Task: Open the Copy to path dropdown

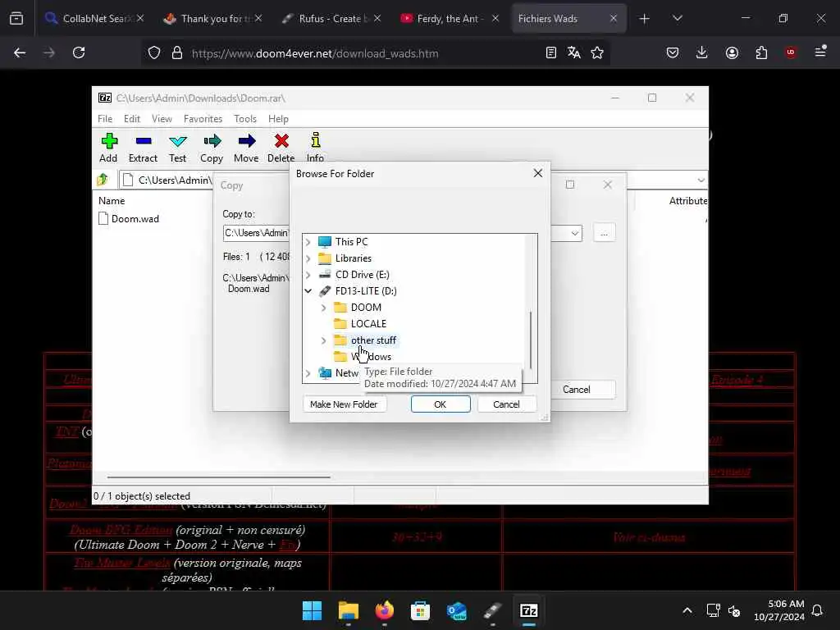Action: point(574,233)
